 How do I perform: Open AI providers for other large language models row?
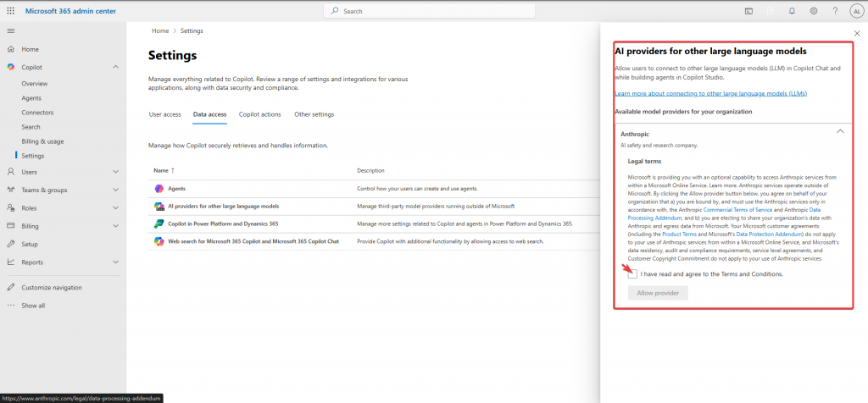click(374, 207)
